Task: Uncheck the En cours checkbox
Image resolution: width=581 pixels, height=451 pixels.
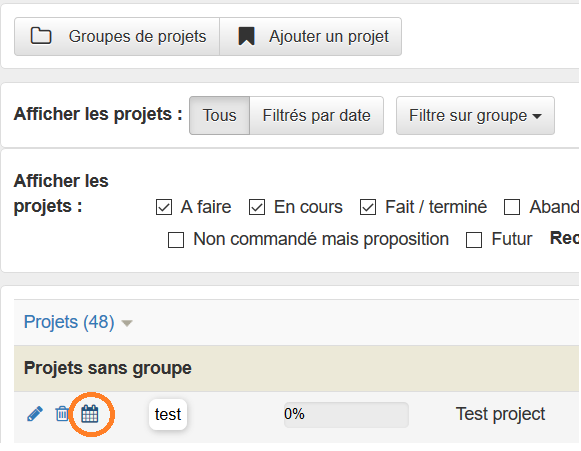Action: [257, 207]
